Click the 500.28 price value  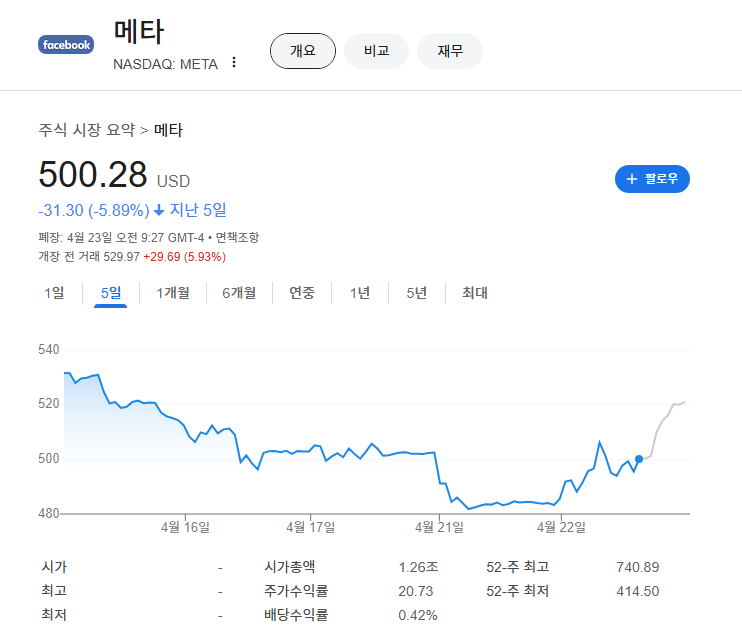coord(93,174)
